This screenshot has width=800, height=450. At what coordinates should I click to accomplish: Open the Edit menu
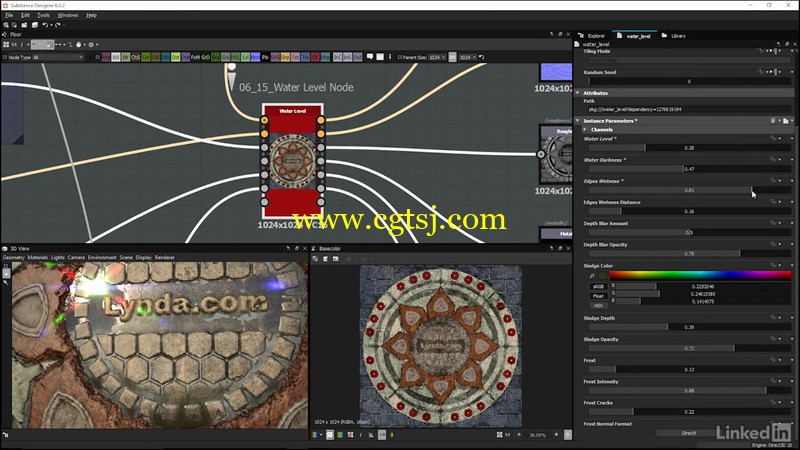(x=25, y=15)
